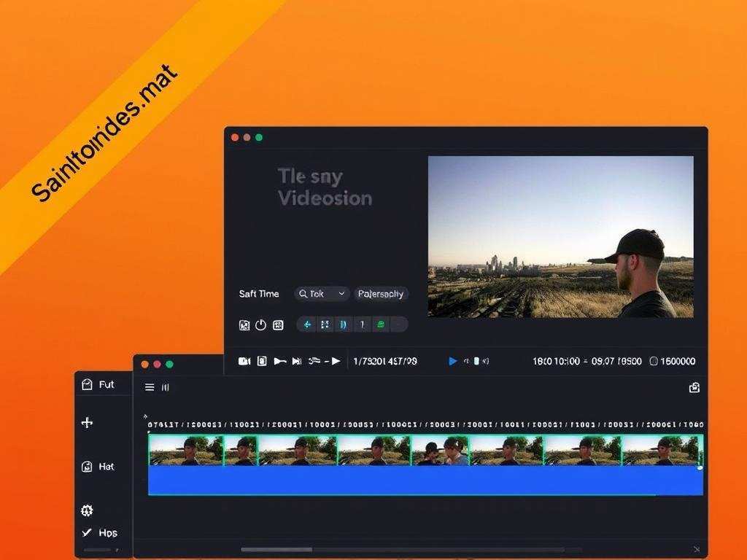Select the dashed crop-square tool in pill toolbar

(x=325, y=324)
